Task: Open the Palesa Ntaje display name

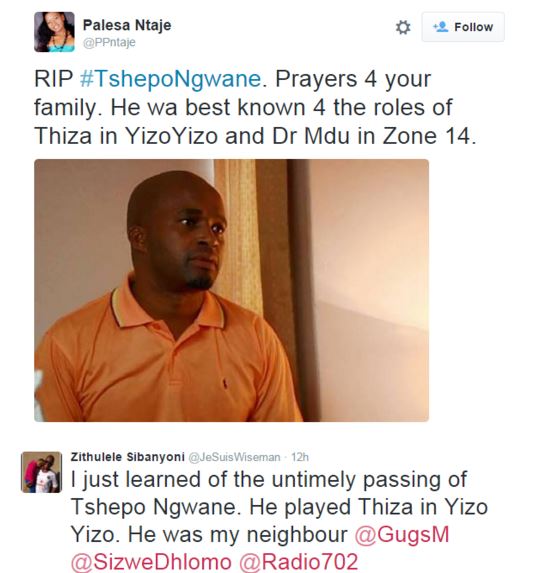Action: coord(127,25)
